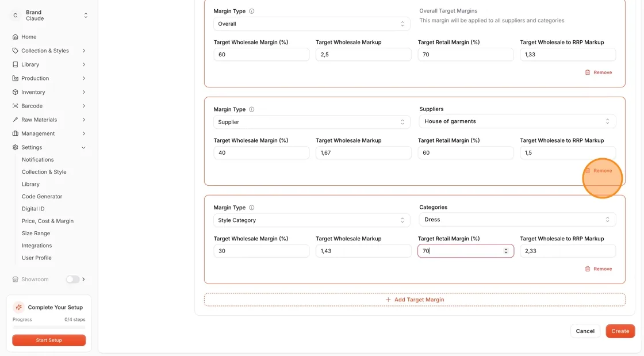The width and height of the screenshot is (644, 356).
Task: Click the Collection & Styles tag icon
Action: point(15,51)
